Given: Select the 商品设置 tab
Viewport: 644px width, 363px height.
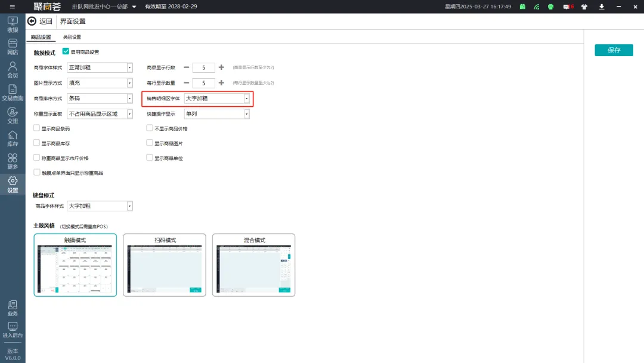Looking at the screenshot, I should click(41, 37).
